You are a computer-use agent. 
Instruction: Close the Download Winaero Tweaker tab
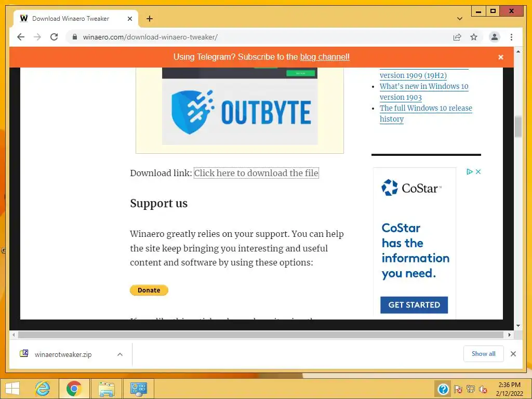(x=129, y=19)
